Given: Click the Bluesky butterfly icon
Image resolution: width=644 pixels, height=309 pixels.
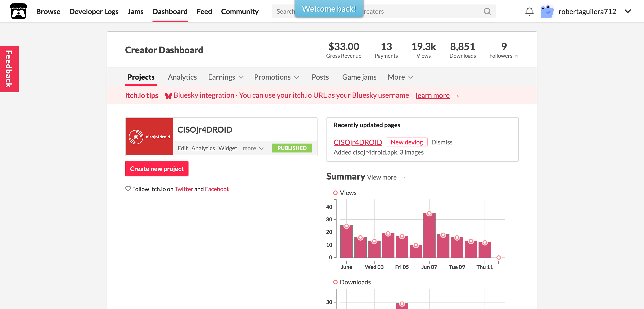Looking at the screenshot, I should point(169,96).
